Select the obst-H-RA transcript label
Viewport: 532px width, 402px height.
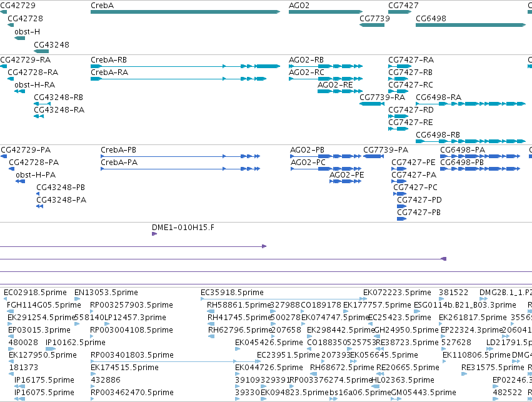[34, 85]
